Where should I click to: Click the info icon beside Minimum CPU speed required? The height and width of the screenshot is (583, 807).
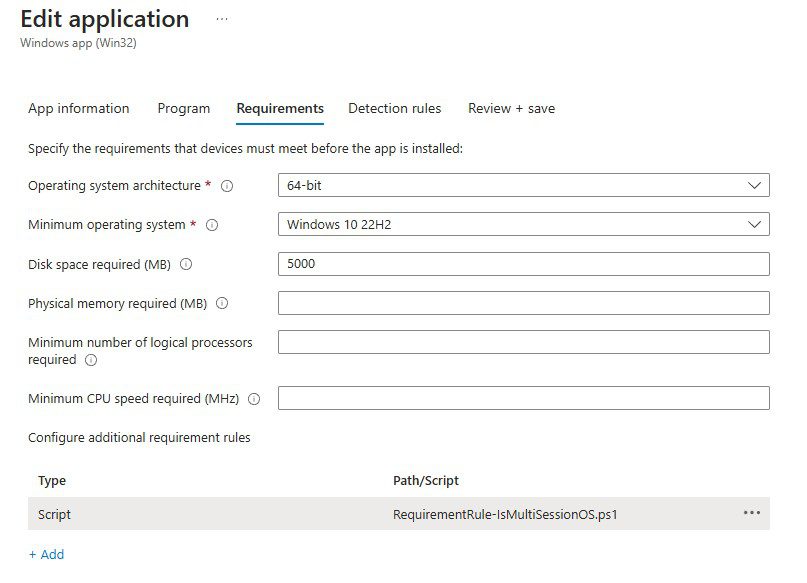(252, 397)
